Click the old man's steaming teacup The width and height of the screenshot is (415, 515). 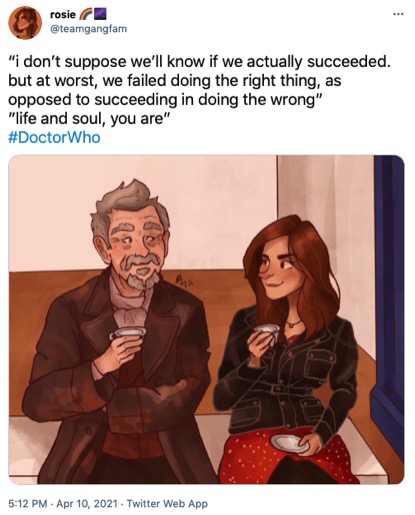pyautogui.click(x=128, y=333)
